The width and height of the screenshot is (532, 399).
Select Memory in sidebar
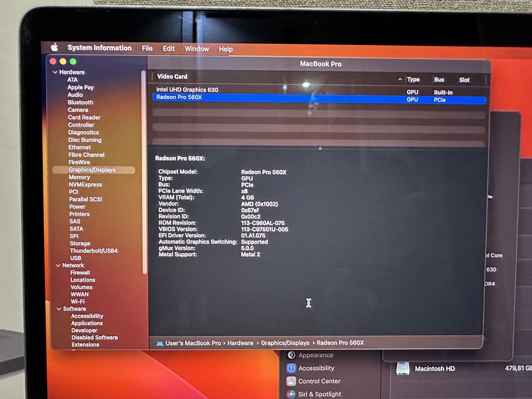point(79,177)
